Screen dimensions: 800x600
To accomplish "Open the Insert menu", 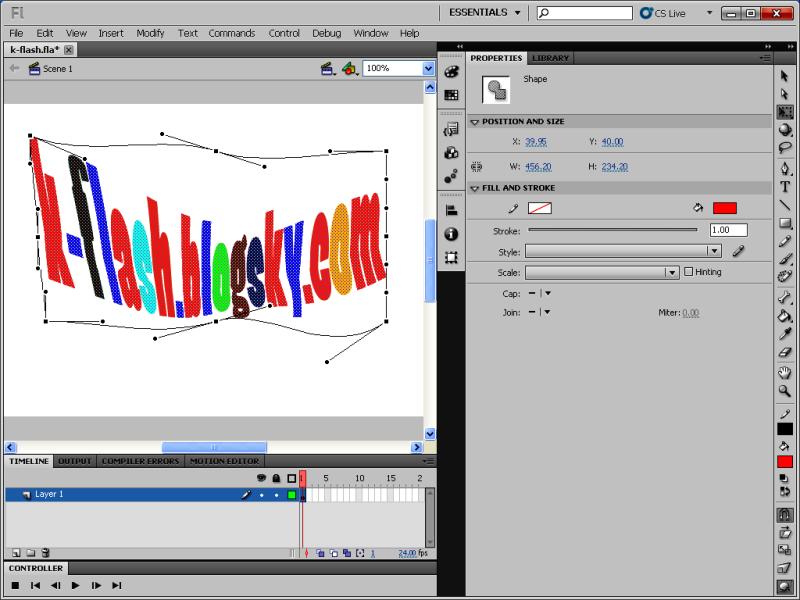I will pos(111,33).
